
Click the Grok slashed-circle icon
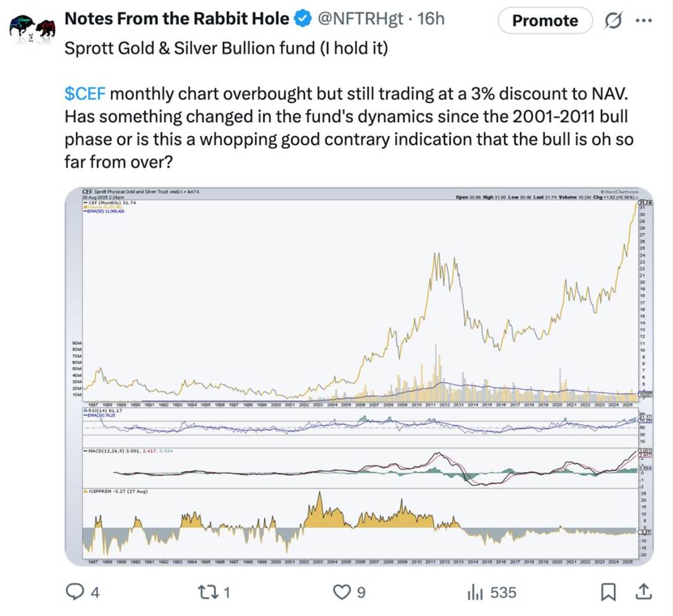coord(614,20)
